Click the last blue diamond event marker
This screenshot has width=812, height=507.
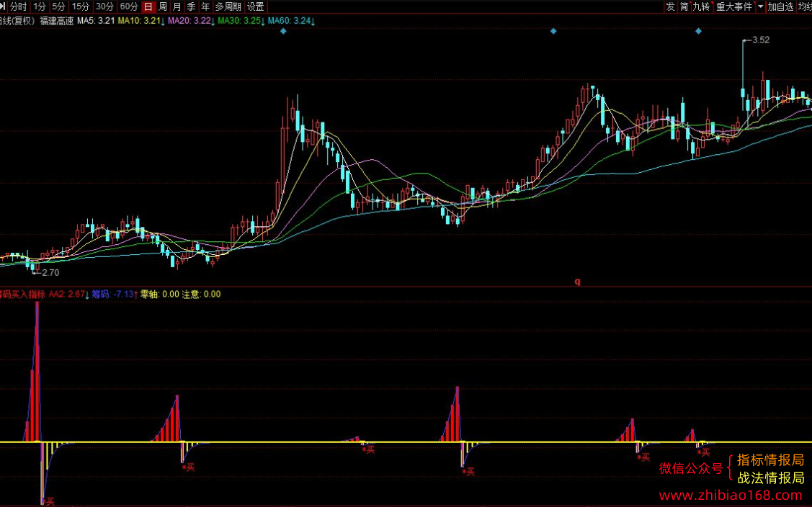[x=699, y=31]
